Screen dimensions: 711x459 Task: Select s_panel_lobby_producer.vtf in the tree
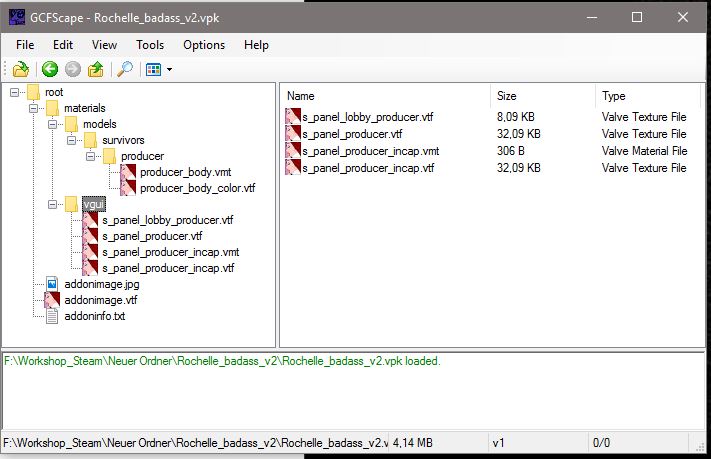(x=167, y=220)
